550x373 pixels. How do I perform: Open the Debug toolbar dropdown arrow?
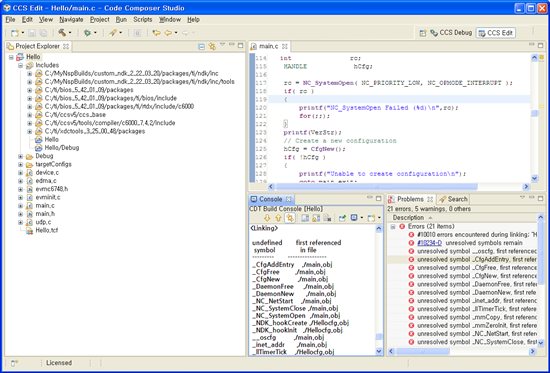[95, 33]
